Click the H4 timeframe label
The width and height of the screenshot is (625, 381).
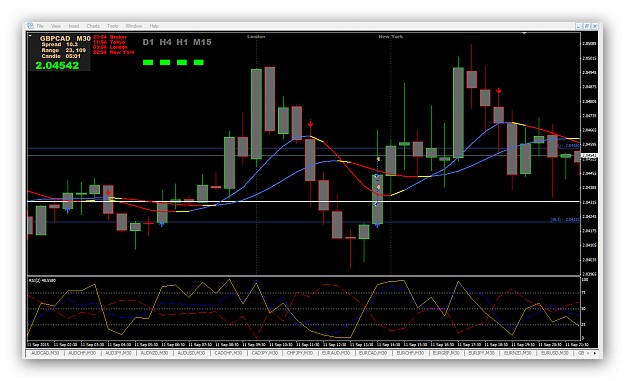tap(165, 42)
